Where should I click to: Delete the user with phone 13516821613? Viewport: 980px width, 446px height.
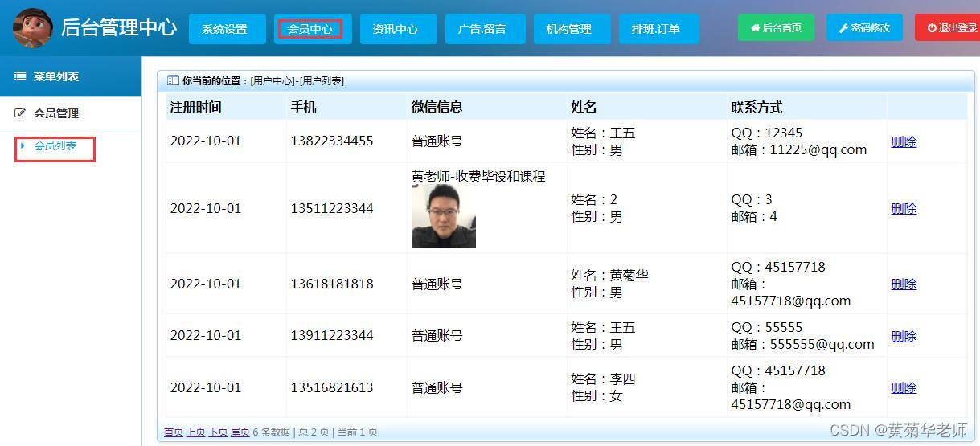click(x=904, y=387)
